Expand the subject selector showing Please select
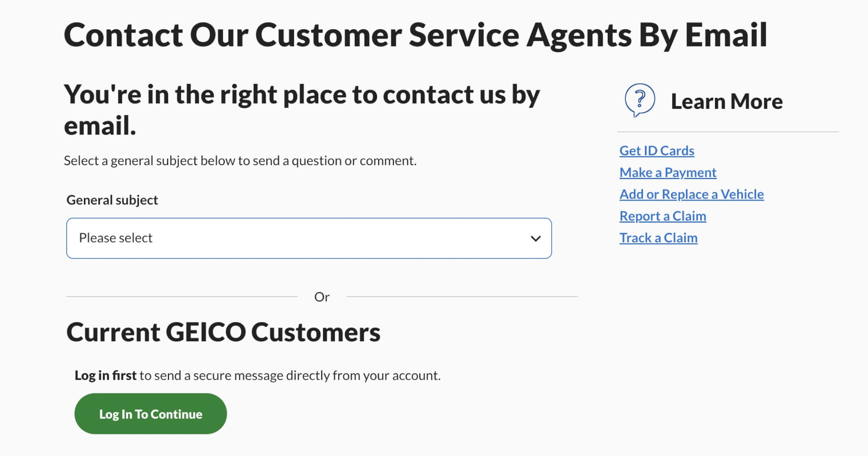 (309, 238)
